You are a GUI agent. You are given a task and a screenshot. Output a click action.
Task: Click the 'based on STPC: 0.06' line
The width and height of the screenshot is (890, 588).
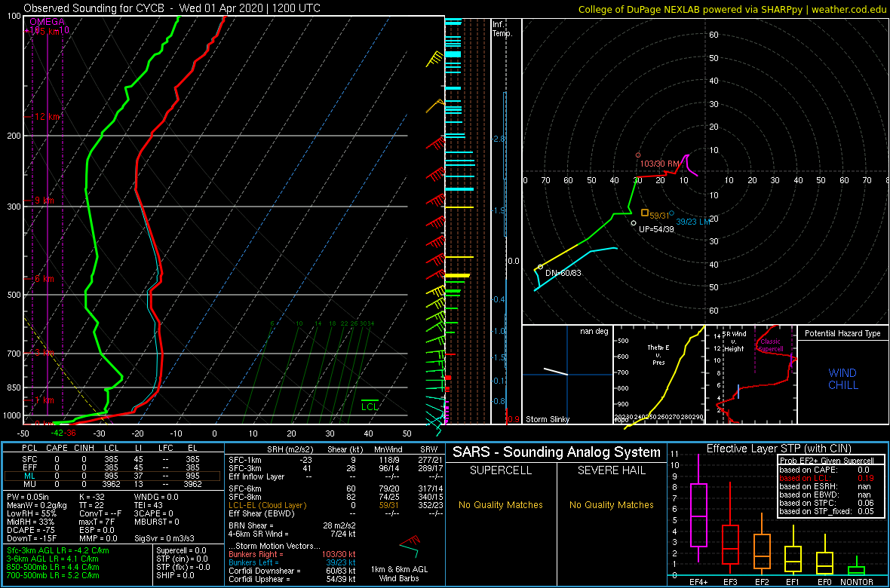[828, 503]
